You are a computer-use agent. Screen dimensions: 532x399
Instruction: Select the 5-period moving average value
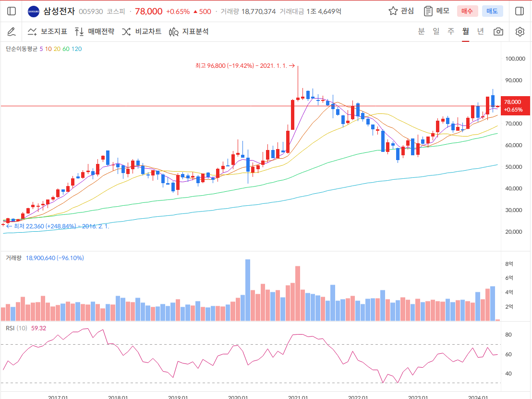coord(41,49)
